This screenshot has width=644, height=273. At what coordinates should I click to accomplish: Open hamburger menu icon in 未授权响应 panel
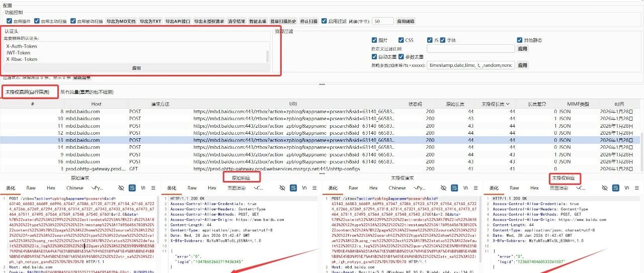click(x=637, y=188)
